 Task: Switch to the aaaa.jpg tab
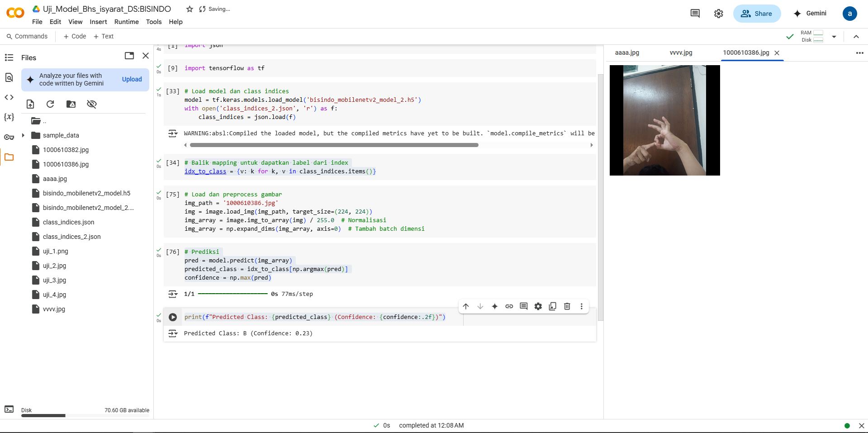click(627, 52)
